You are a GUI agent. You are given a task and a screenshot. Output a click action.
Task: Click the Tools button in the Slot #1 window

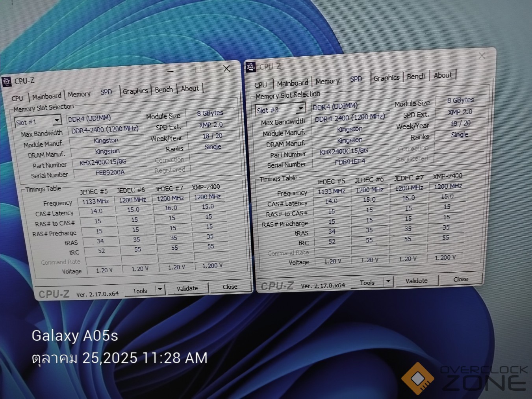pos(140,291)
